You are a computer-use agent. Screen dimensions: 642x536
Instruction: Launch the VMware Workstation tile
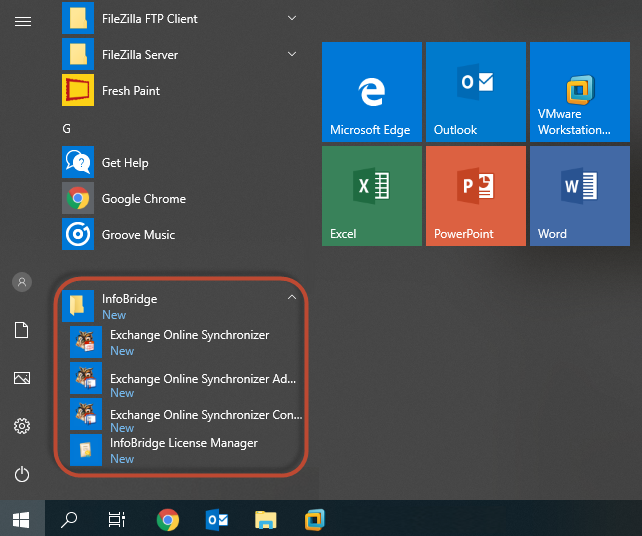pyautogui.click(x=580, y=92)
